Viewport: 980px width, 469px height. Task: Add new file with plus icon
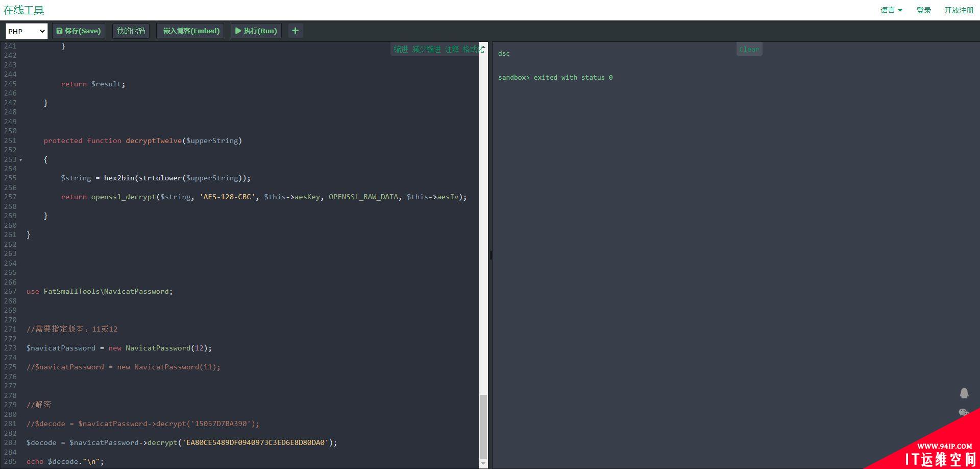click(x=295, y=31)
